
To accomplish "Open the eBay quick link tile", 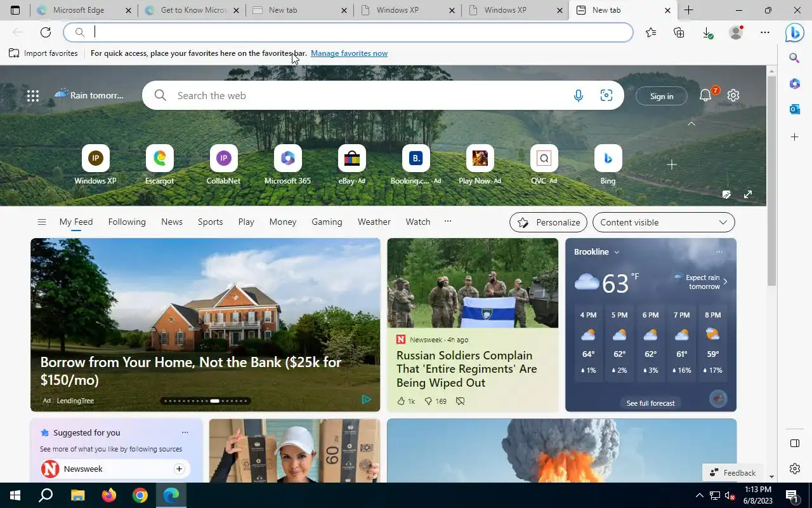I will click(x=352, y=165).
